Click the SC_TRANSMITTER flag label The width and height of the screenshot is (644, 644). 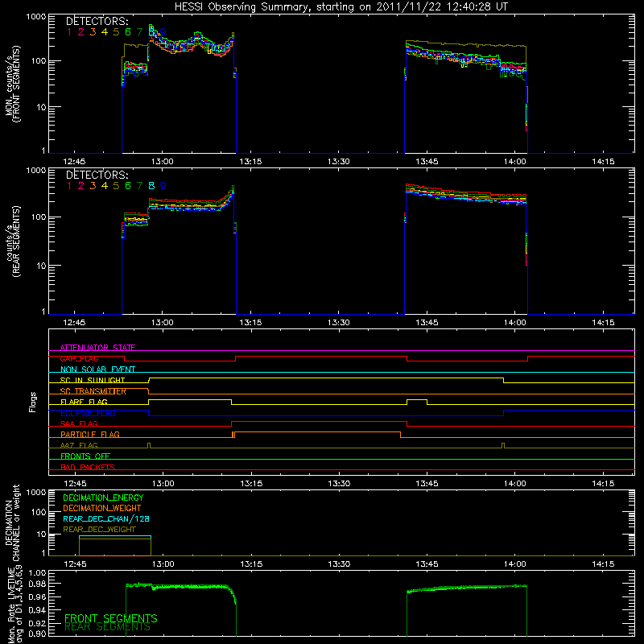(93, 391)
